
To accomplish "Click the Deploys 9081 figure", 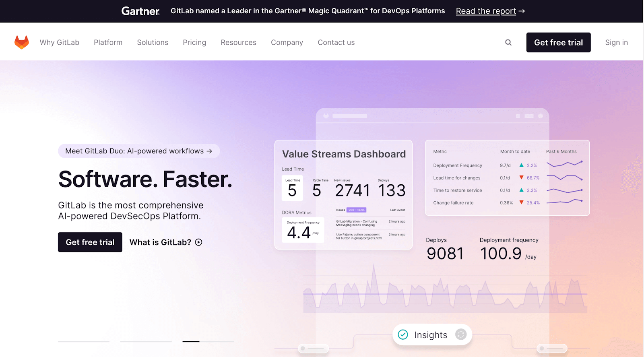I will click(x=445, y=254).
